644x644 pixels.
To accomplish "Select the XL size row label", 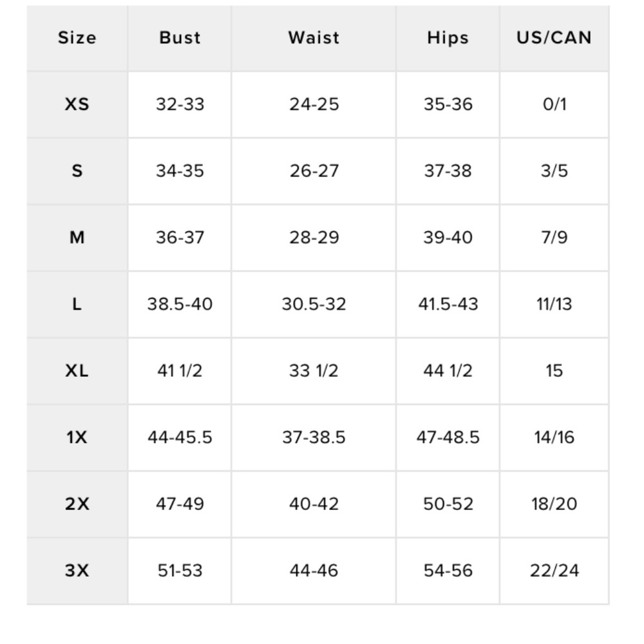I will [77, 371].
